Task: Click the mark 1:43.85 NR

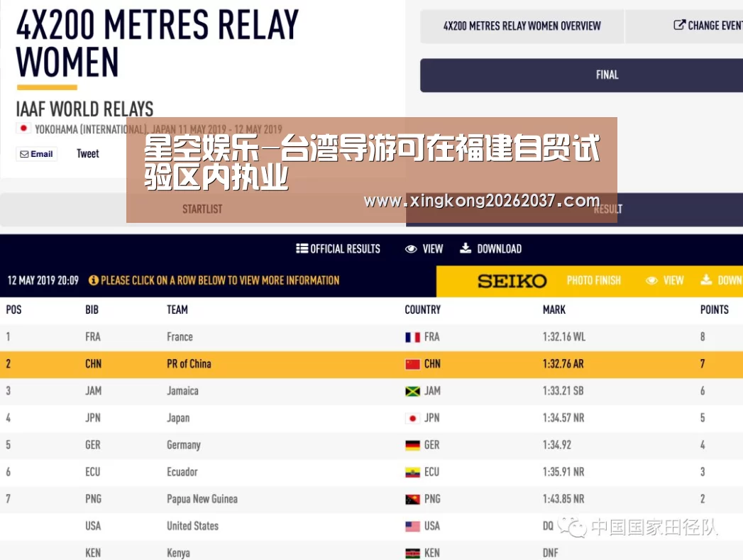Action: (x=563, y=499)
